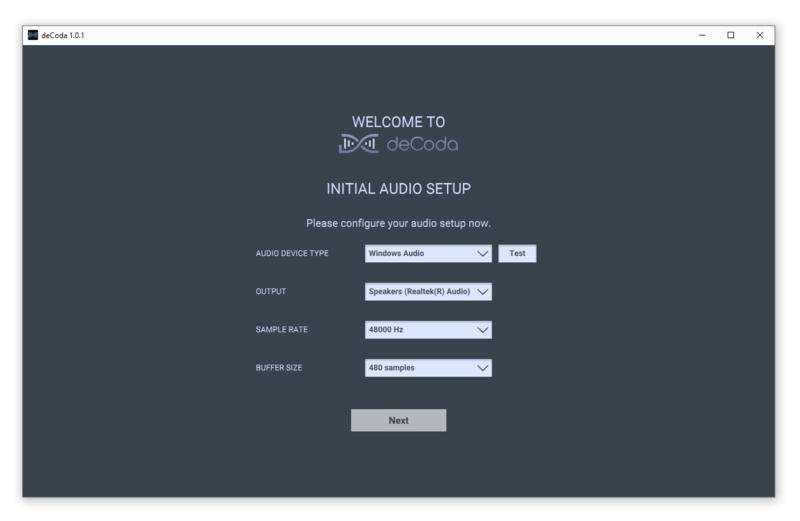Click the 'OUTPUT' label
The image size is (800, 521).
pyautogui.click(x=270, y=292)
